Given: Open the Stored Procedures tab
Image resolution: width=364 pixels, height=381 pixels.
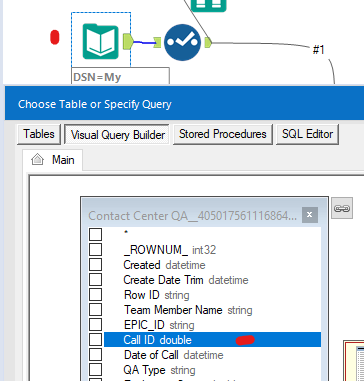Looking at the screenshot, I should pos(223,134).
